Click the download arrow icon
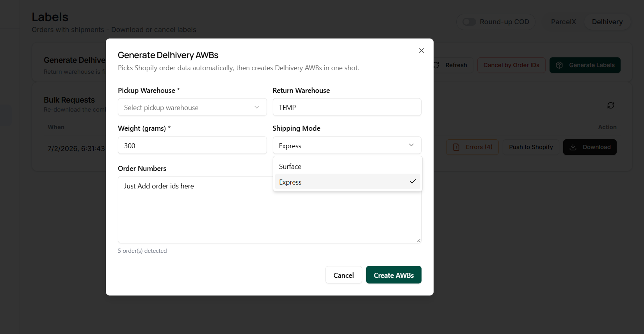 pyautogui.click(x=573, y=147)
